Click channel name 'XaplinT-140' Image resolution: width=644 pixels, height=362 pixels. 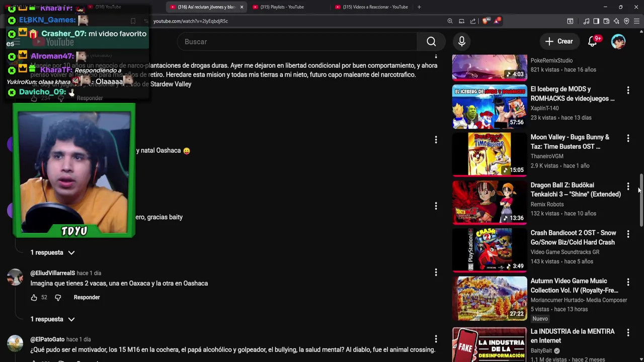pyautogui.click(x=544, y=108)
